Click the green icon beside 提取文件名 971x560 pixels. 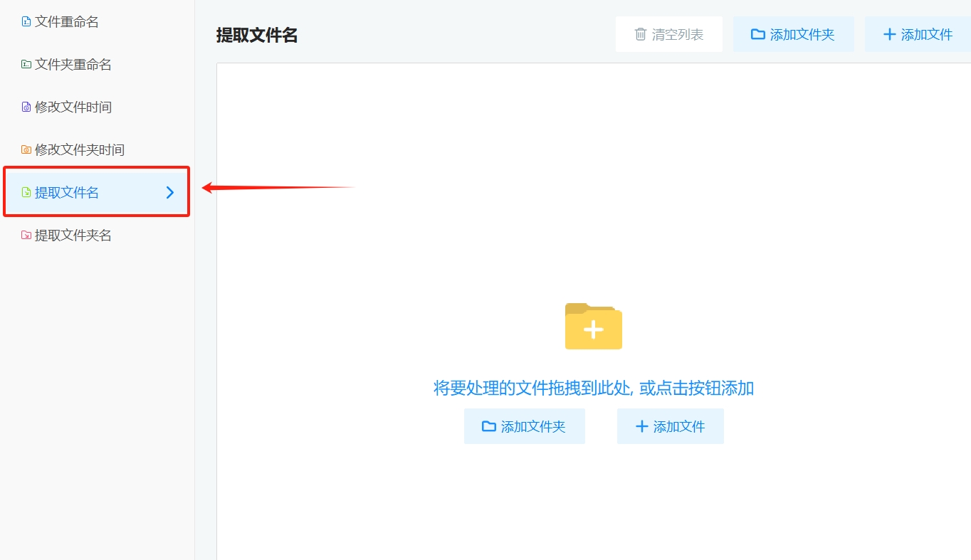pyautogui.click(x=26, y=193)
